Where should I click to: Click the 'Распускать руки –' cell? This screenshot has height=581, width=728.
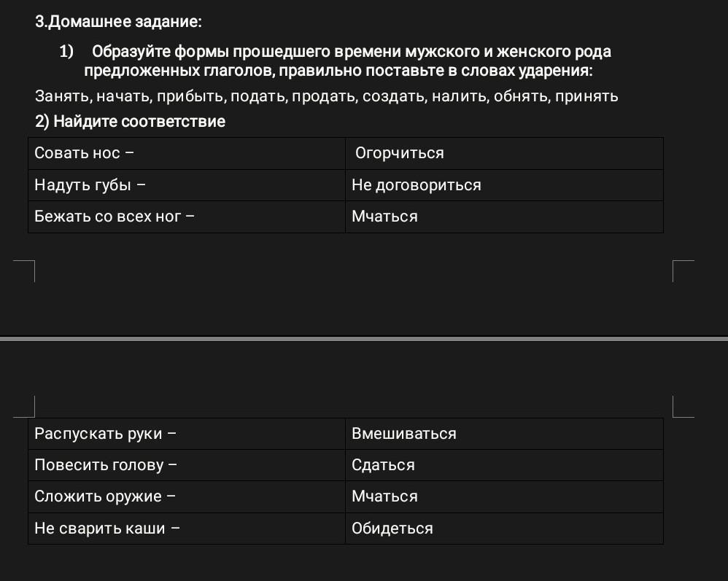tap(187, 434)
